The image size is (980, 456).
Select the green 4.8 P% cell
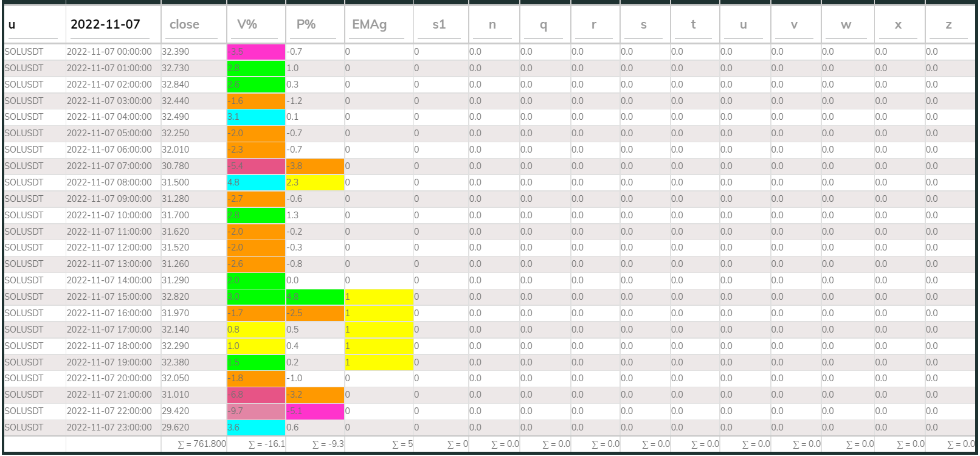pyautogui.click(x=314, y=297)
